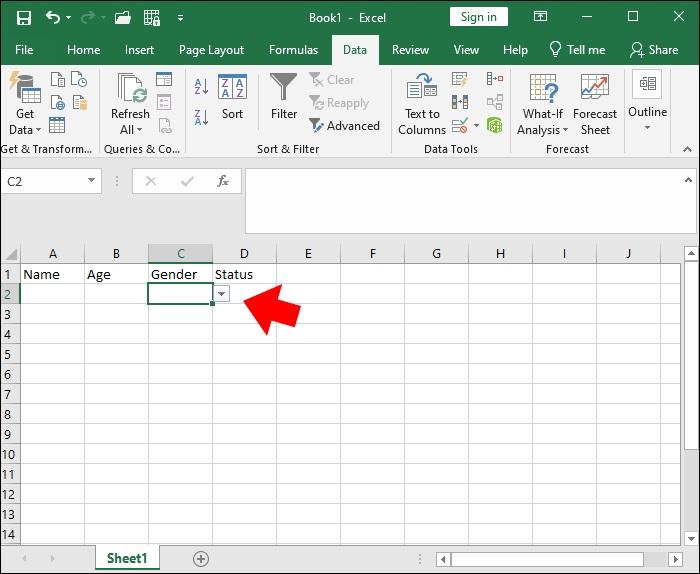700x574 pixels.
Task: Toggle the Filter funnel
Action: click(283, 97)
